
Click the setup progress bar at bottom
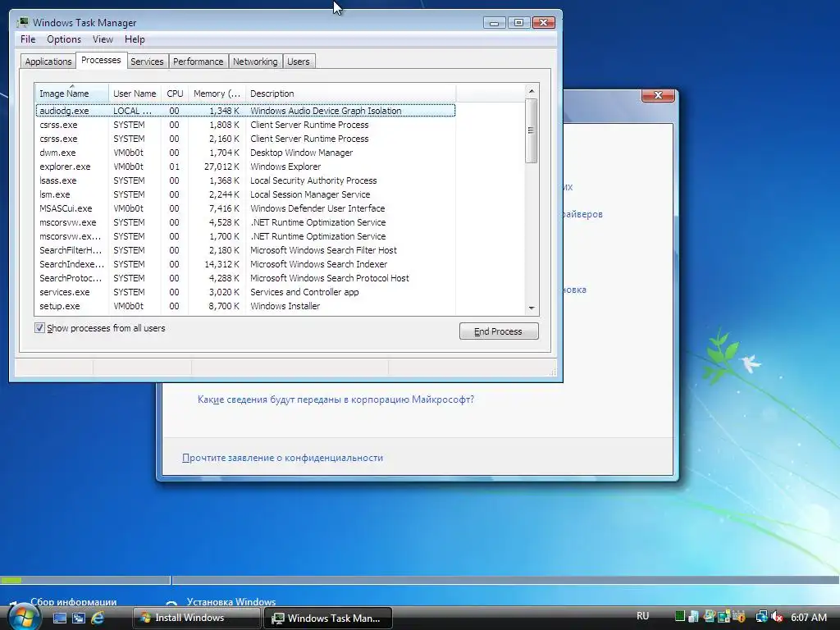pyautogui.click(x=420, y=580)
